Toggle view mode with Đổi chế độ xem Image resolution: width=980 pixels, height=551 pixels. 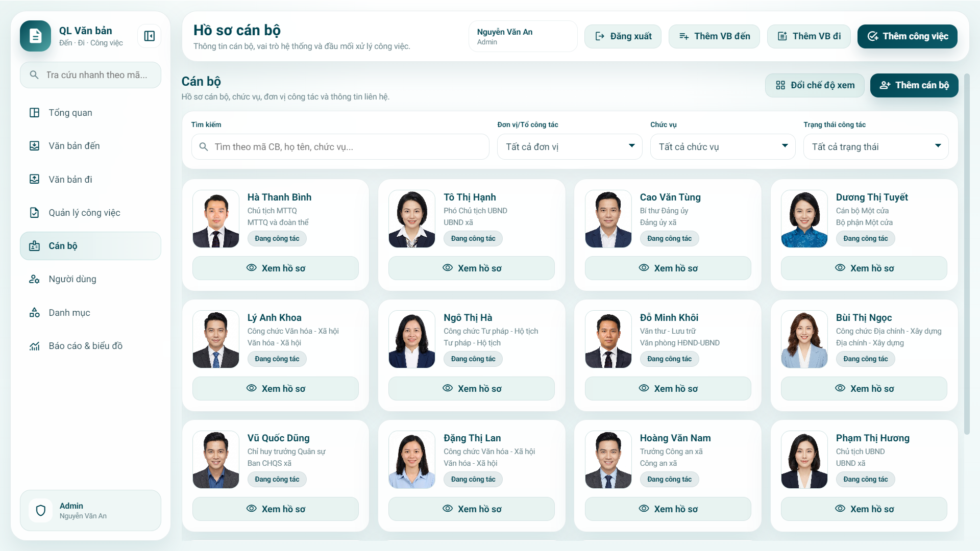[815, 85]
